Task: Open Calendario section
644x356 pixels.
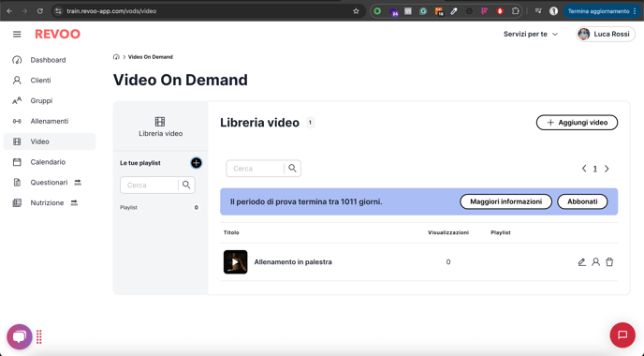Action: 50,162
